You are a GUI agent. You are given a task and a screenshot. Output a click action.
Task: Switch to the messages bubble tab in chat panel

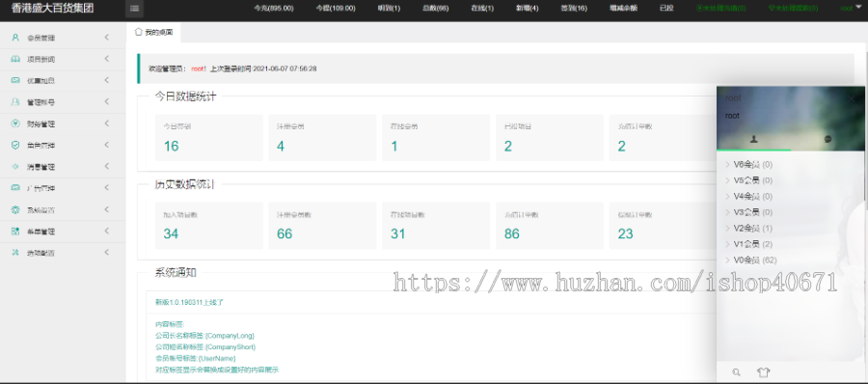coord(827,139)
